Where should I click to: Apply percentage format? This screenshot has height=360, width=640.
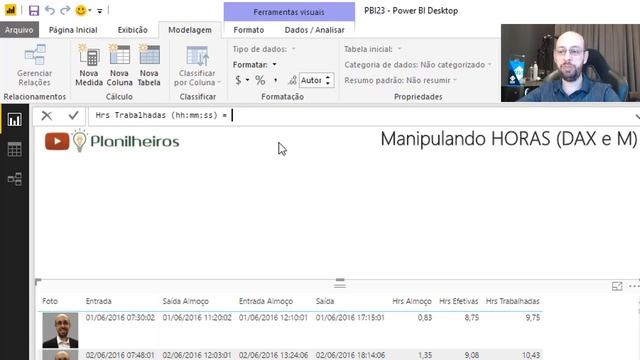(x=260, y=80)
